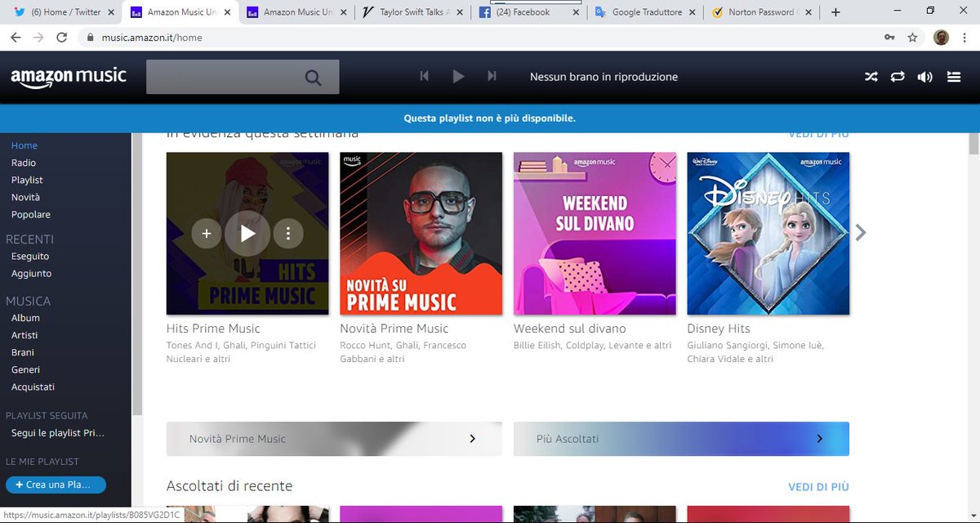Screen dimensions: 980x523
Task: Open the Weekend sul divano playlist cover
Action: point(595,234)
